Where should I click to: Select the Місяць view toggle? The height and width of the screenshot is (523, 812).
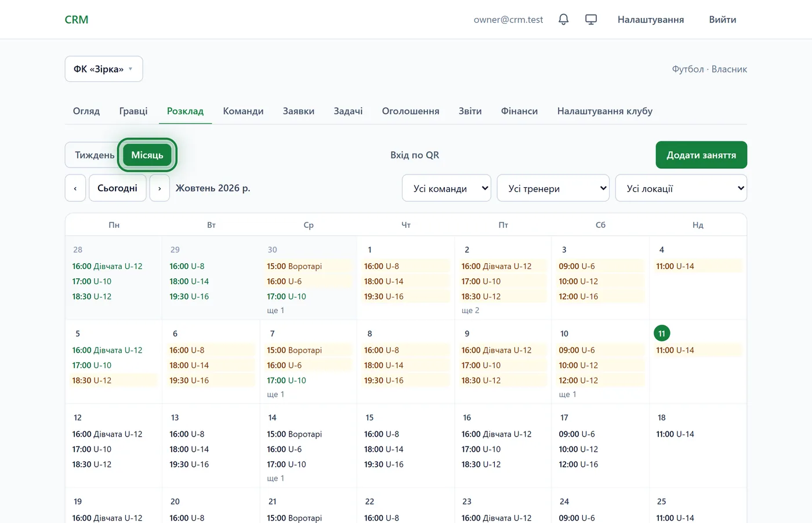point(147,155)
